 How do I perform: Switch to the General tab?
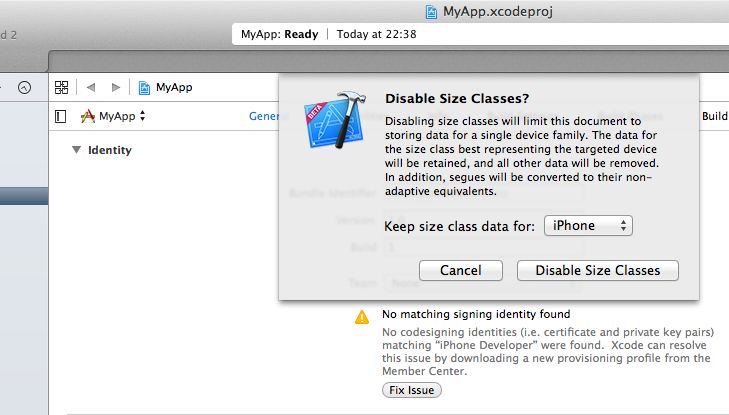pos(266,116)
